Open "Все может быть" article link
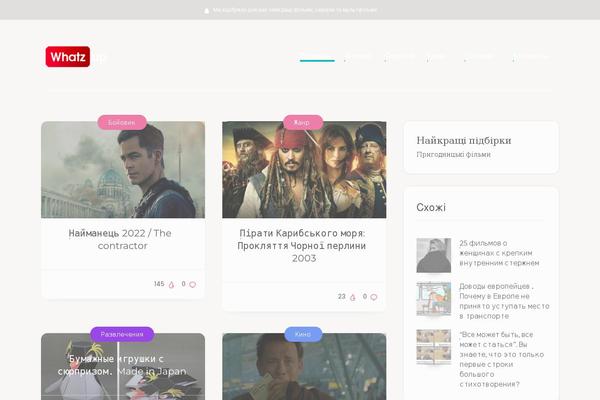Screen dimensions: 600x400 tap(502, 359)
